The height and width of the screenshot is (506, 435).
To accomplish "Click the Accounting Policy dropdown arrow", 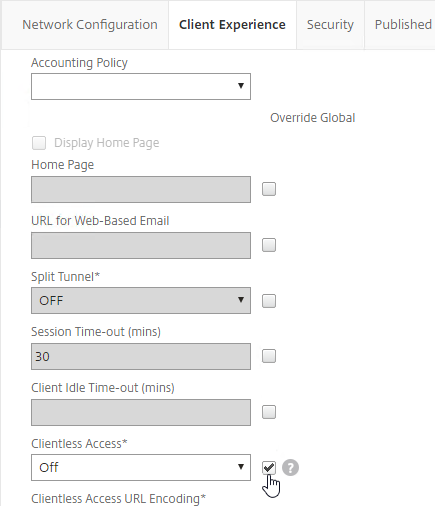I will (x=241, y=86).
